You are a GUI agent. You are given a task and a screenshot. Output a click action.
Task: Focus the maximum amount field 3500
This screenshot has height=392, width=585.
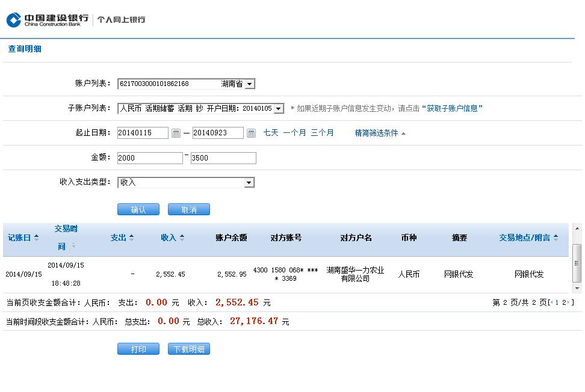(x=223, y=158)
